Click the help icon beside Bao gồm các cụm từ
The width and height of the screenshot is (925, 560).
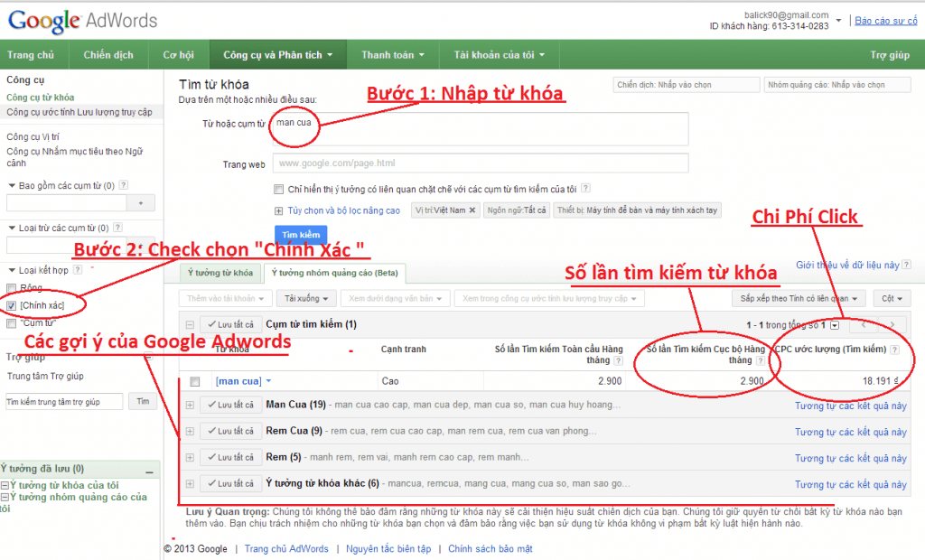click(123, 185)
